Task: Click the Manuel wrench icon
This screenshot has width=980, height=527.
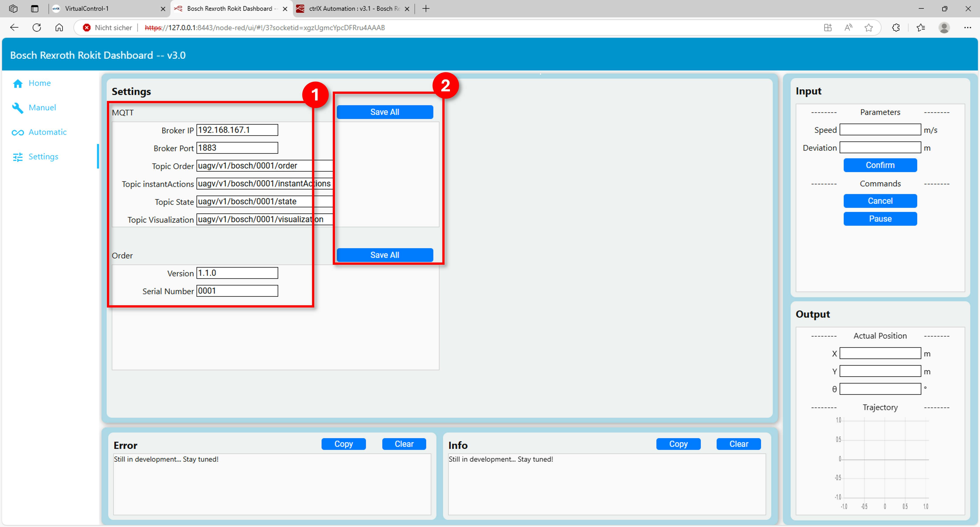Action: tap(18, 108)
